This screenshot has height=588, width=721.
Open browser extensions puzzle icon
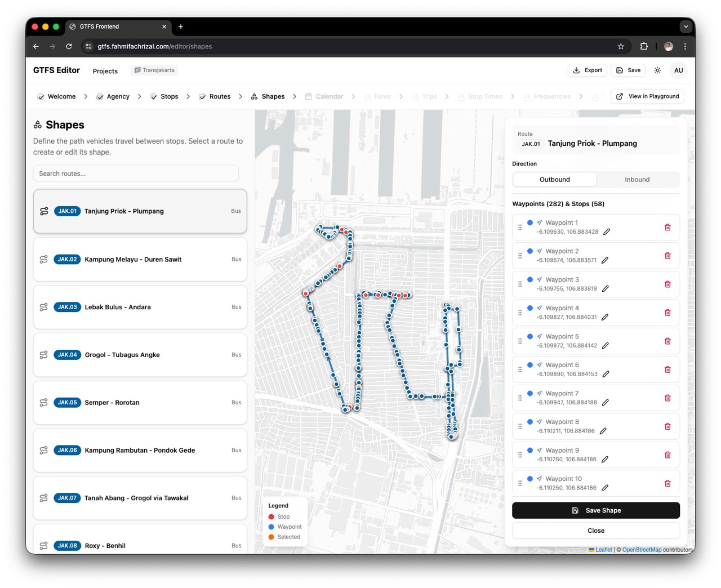644,47
